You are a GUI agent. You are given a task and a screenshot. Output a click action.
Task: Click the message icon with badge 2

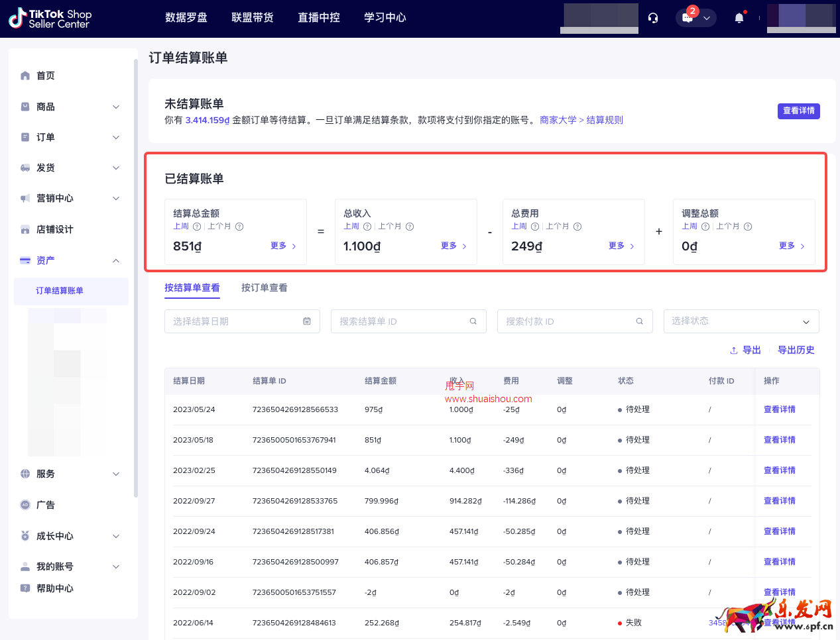[x=690, y=18]
